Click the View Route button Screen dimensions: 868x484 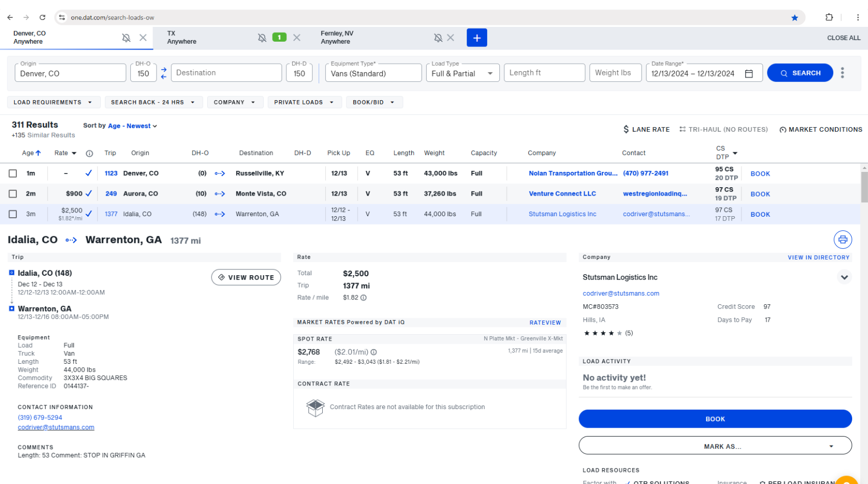246,277
